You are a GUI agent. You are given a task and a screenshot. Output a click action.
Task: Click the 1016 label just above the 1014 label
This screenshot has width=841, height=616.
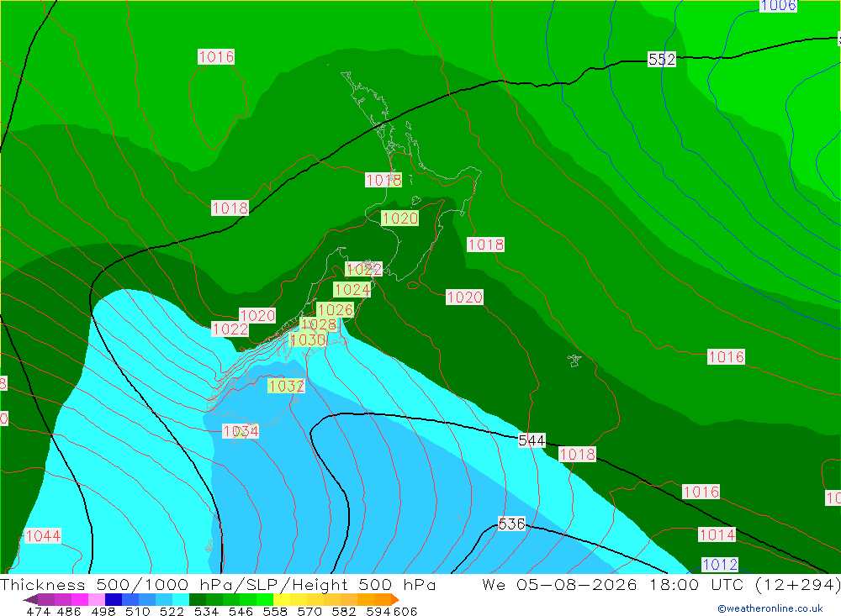coord(701,492)
